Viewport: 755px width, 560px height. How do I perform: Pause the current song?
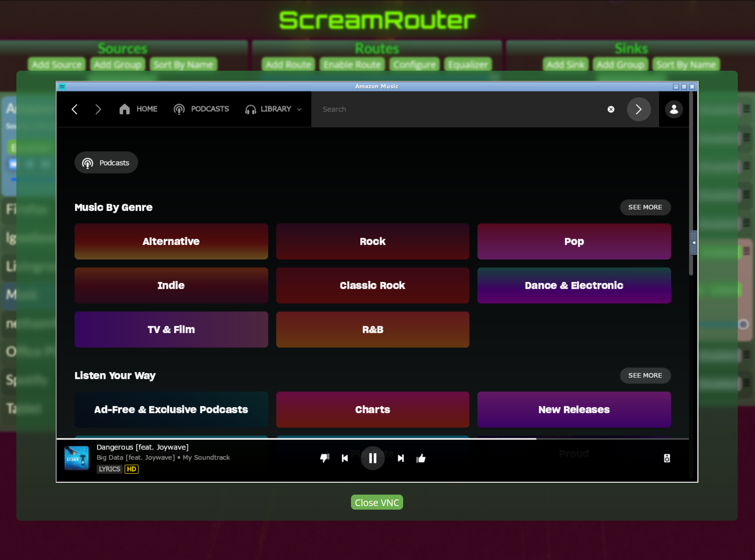pyautogui.click(x=373, y=458)
